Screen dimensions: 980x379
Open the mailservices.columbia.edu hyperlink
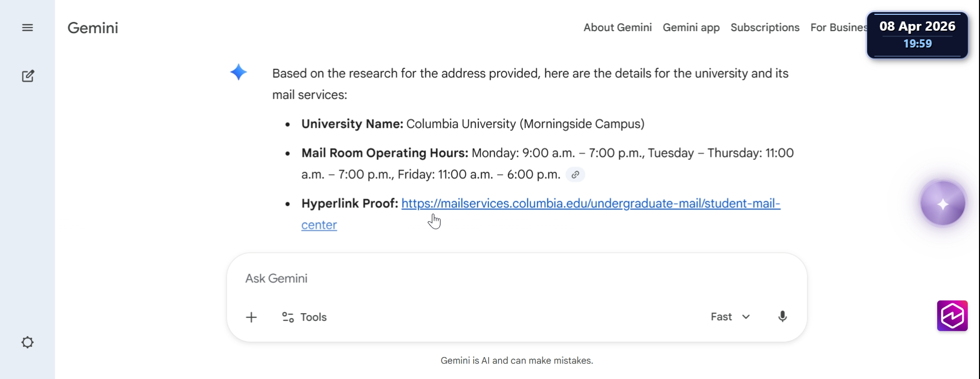pyautogui.click(x=591, y=204)
